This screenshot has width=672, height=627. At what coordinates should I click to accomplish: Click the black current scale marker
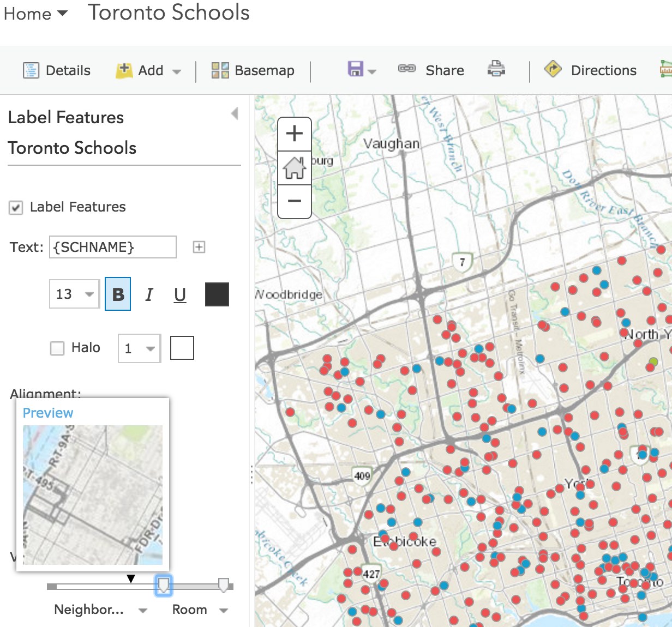[x=130, y=578]
